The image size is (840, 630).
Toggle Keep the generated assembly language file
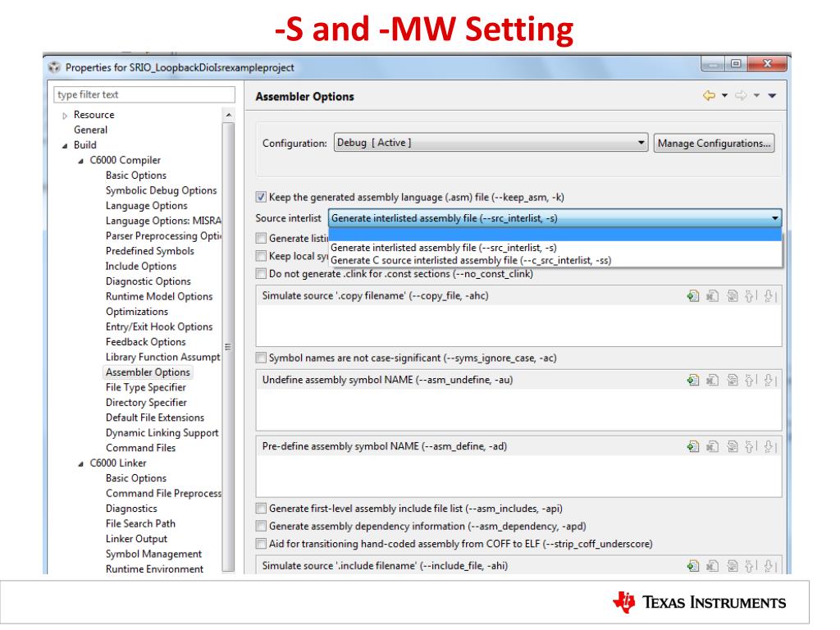pos(261,197)
